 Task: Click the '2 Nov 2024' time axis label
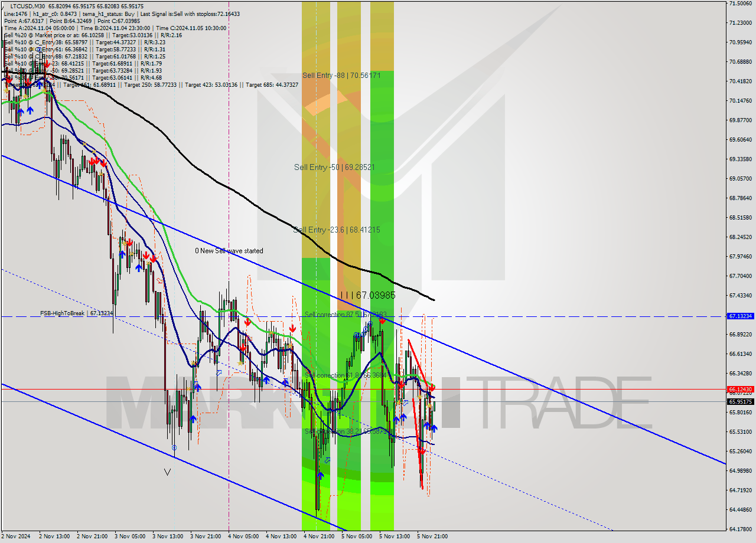(15, 537)
